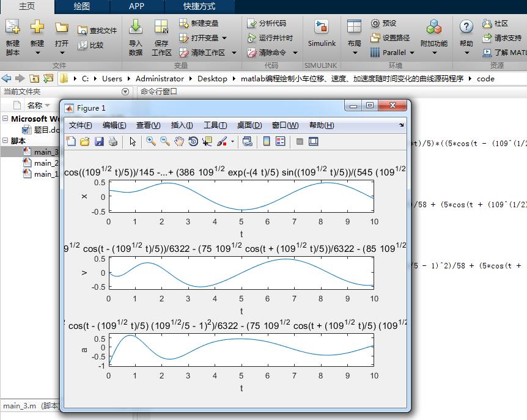Click Insert Legend icon in Figure toolbar
Image resolution: width=527 pixels, height=420 pixels.
tap(280, 141)
